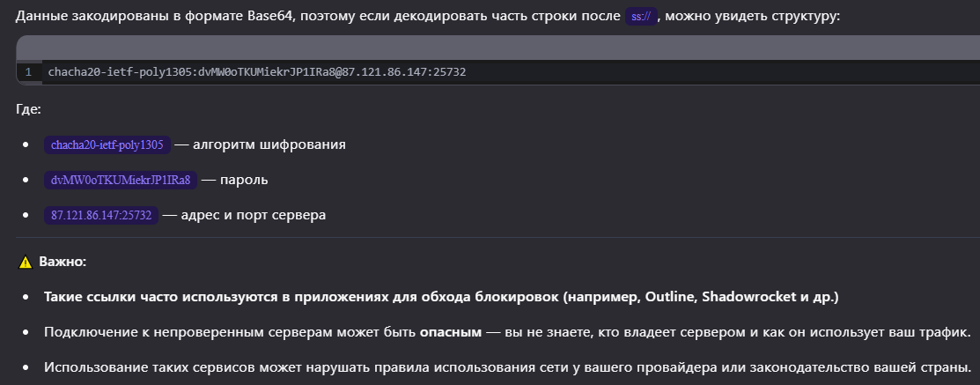Click the decoded string inside the code block
The image size is (980, 385).
[256, 71]
